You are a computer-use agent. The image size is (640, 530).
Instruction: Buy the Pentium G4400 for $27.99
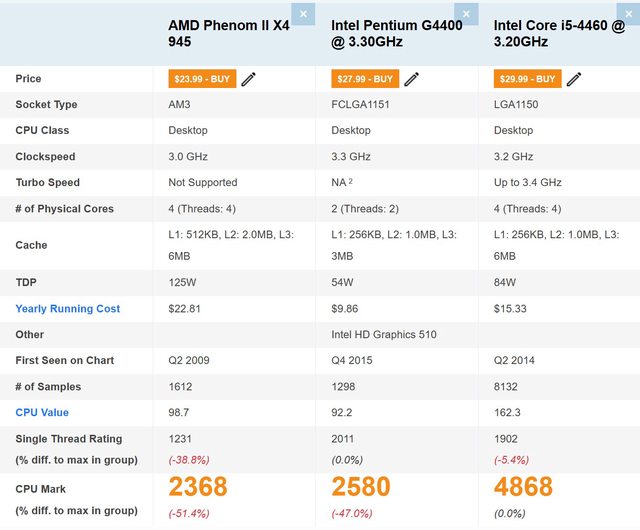point(364,79)
